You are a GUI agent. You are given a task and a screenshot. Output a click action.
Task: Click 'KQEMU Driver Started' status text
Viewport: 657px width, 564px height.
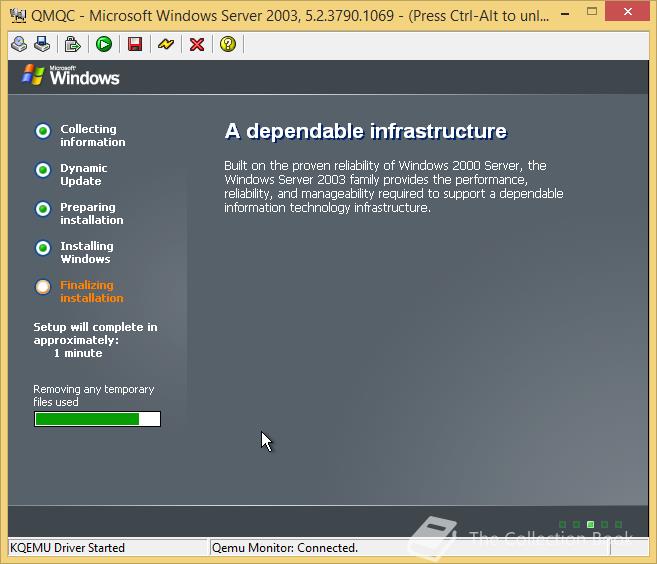(67, 548)
